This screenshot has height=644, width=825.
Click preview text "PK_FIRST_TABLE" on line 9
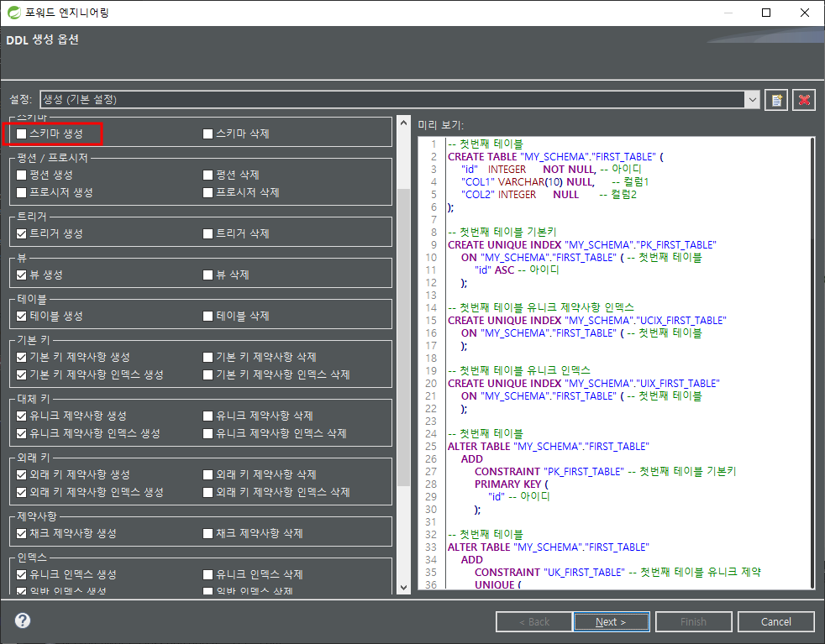tap(676, 245)
